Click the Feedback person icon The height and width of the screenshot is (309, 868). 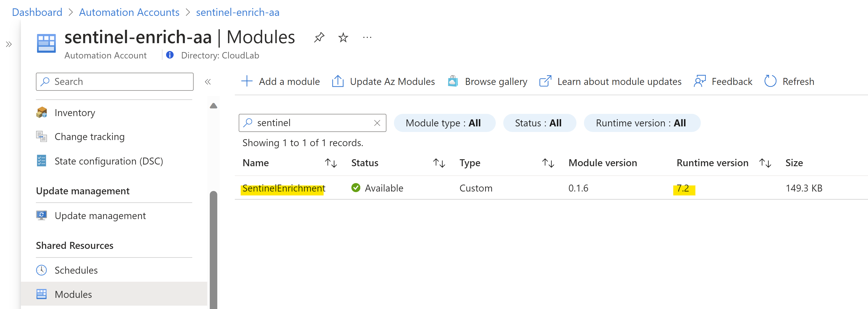pos(700,81)
